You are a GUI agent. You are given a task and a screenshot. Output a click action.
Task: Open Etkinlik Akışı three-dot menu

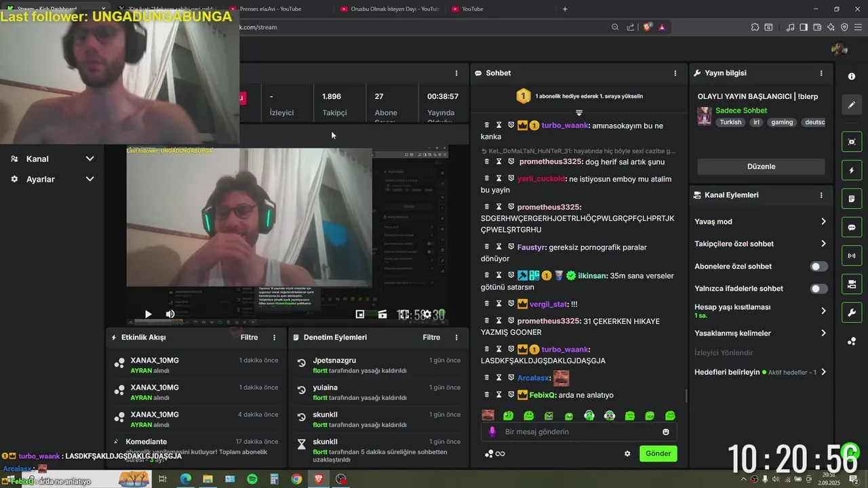(x=275, y=338)
